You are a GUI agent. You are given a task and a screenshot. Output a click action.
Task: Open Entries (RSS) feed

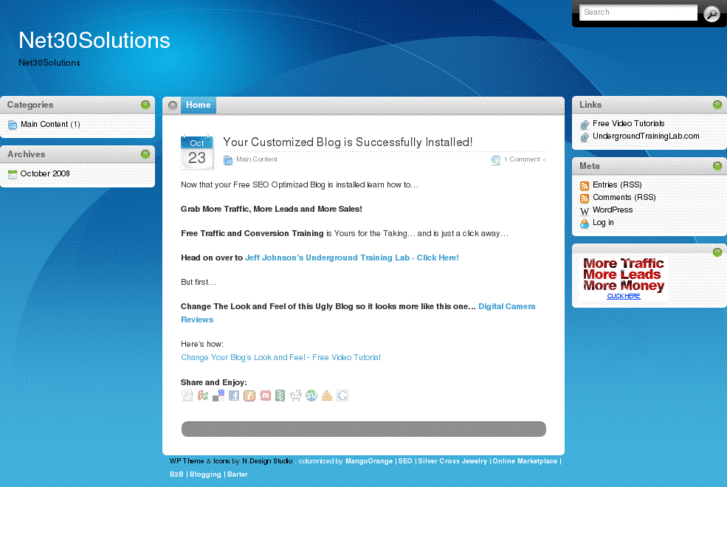pos(617,185)
